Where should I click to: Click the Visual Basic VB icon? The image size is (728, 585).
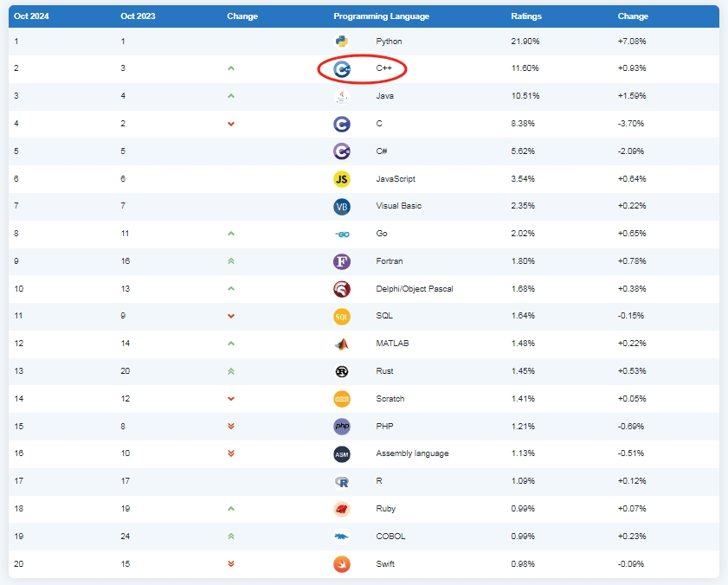pyautogui.click(x=342, y=206)
